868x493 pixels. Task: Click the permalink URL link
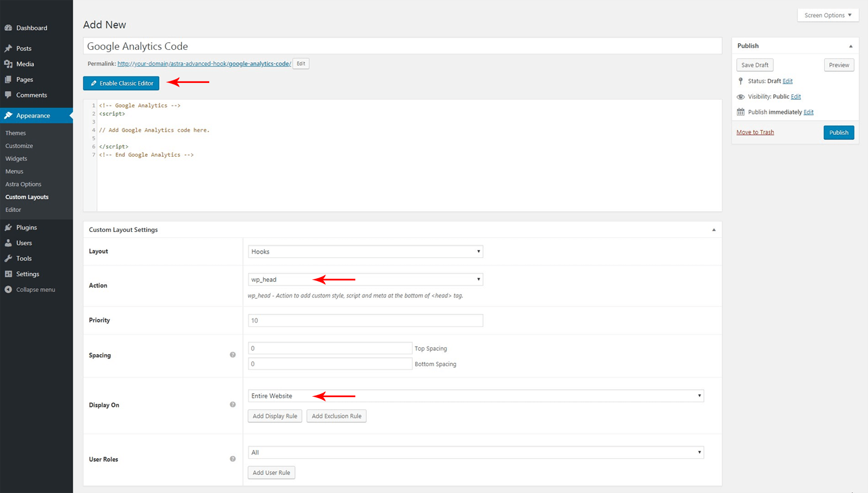pos(204,64)
